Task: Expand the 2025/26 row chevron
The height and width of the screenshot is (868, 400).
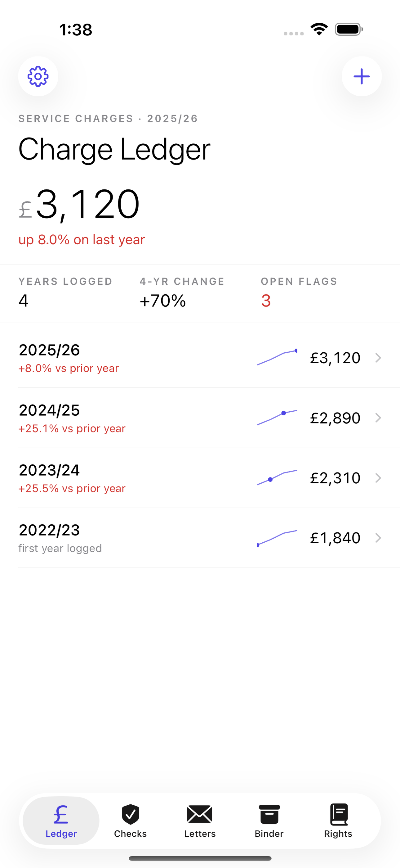Action: pos(378,358)
